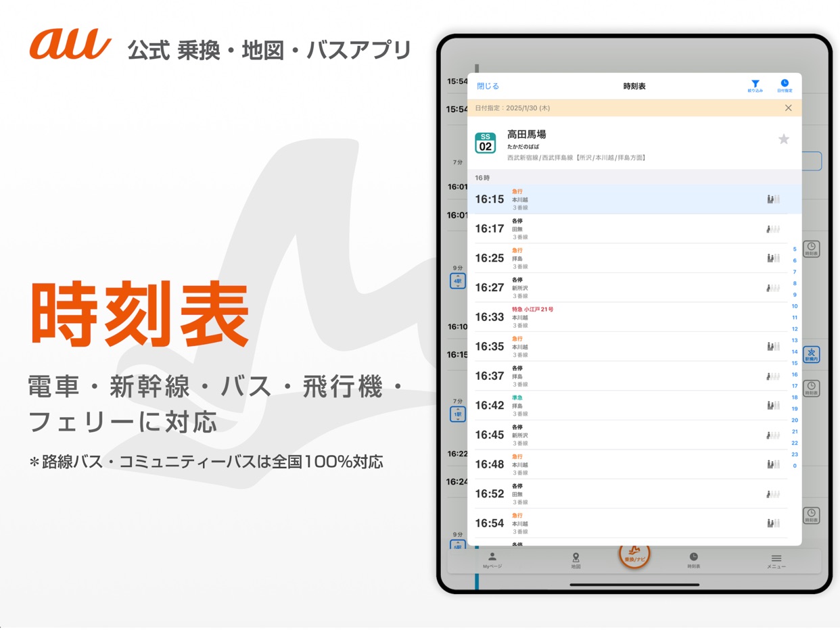
Task: Tap the congestion indicator for the 16:15 train
Action: pos(772,199)
